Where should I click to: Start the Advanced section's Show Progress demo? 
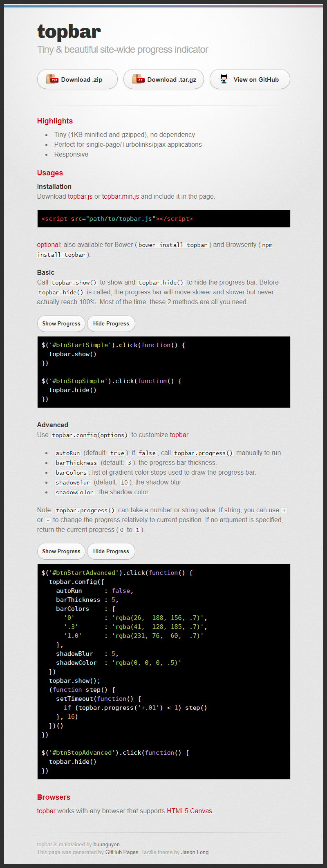click(x=61, y=551)
